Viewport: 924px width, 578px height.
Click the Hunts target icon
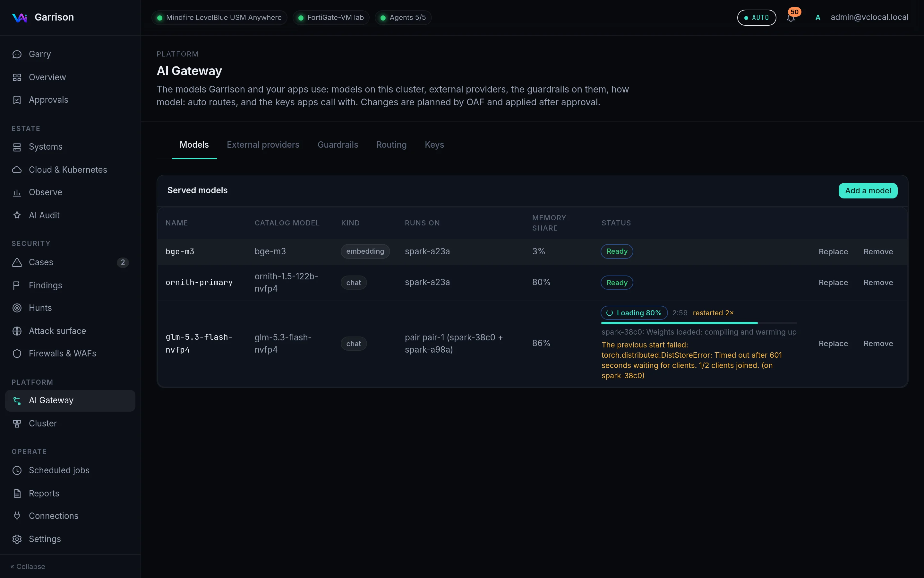click(17, 308)
